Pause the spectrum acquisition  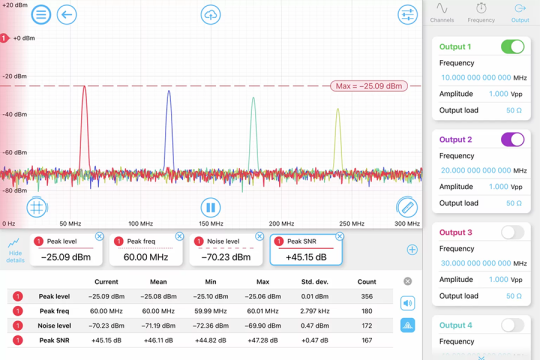[210, 207]
